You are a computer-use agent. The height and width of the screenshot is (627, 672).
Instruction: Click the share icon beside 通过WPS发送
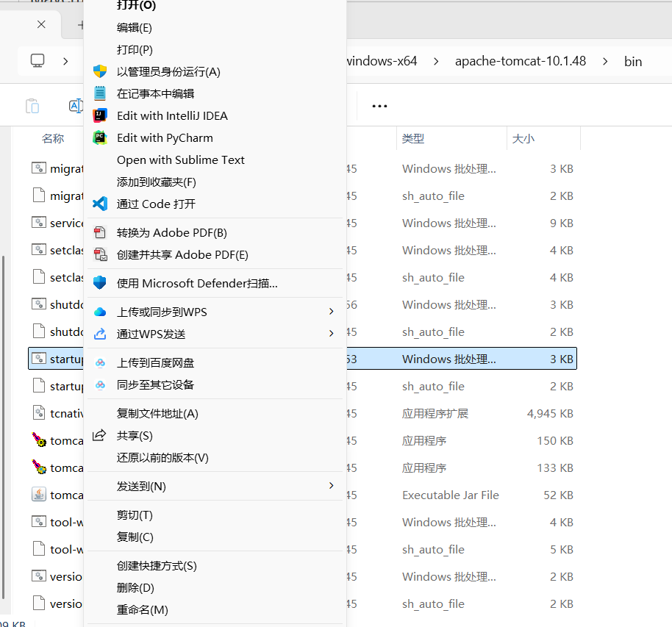coord(100,334)
